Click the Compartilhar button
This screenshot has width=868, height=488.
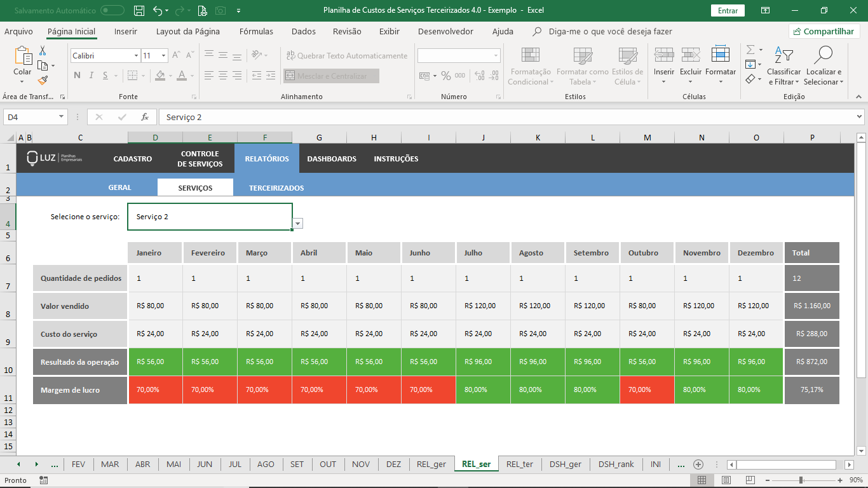pos(824,31)
